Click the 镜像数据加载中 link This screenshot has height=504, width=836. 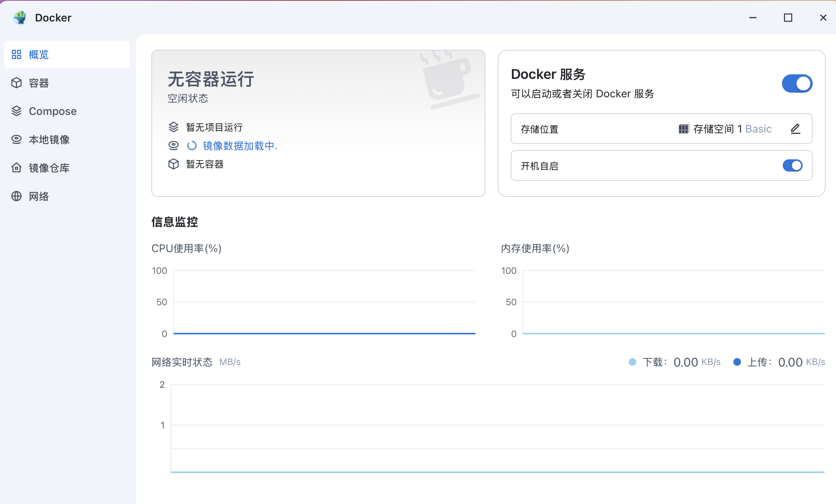coord(240,146)
